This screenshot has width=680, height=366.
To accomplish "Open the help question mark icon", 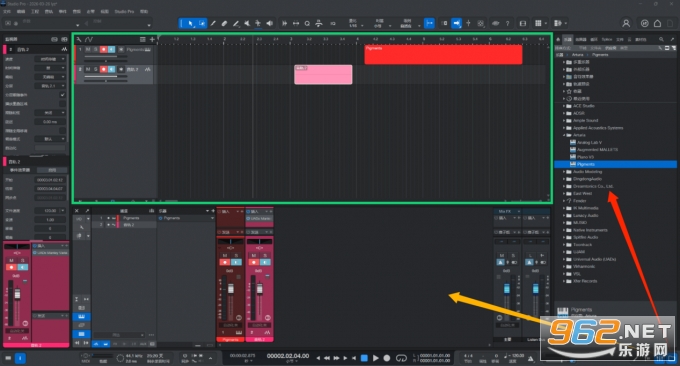I will point(507,23).
